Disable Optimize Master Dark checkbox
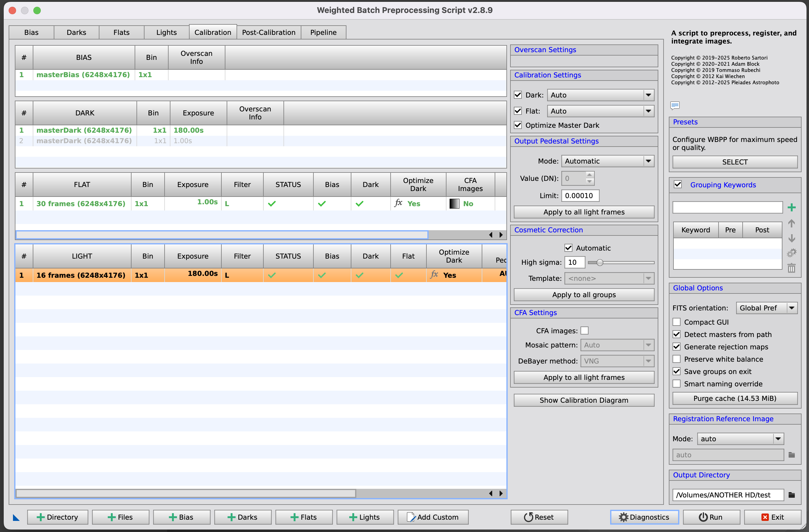This screenshot has width=809, height=532. 518,125
